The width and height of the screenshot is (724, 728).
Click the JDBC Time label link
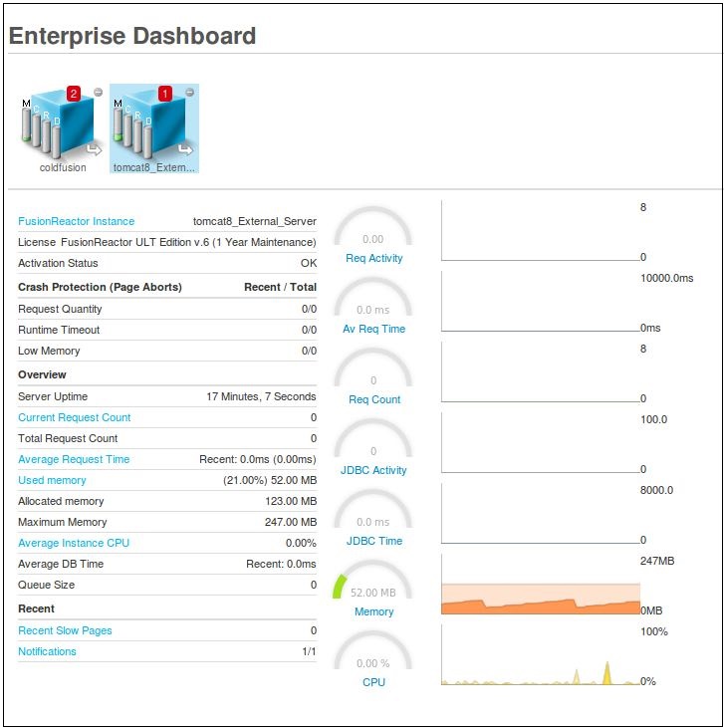(x=374, y=541)
